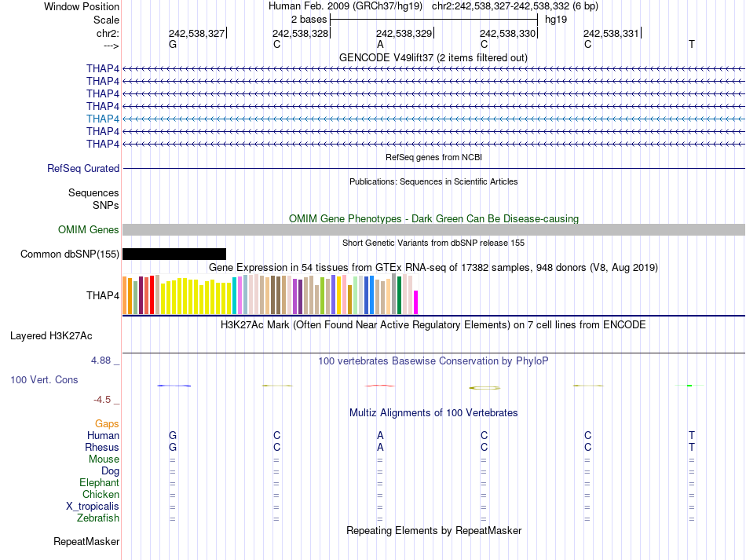Click the Multiz Alignments of 100 Vertebrates title
This screenshot has width=746, height=560.
click(x=433, y=413)
